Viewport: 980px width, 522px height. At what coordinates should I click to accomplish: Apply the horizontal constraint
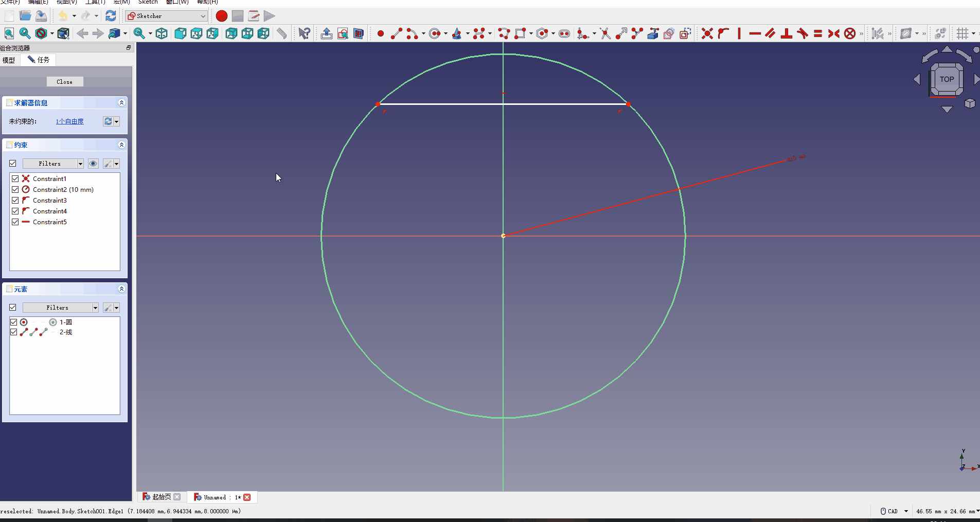point(755,34)
